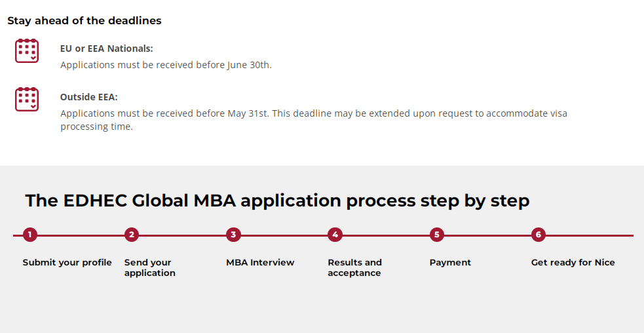
Task: Click the calendar icon beside EU or EEA Nationals
Action: [27, 51]
